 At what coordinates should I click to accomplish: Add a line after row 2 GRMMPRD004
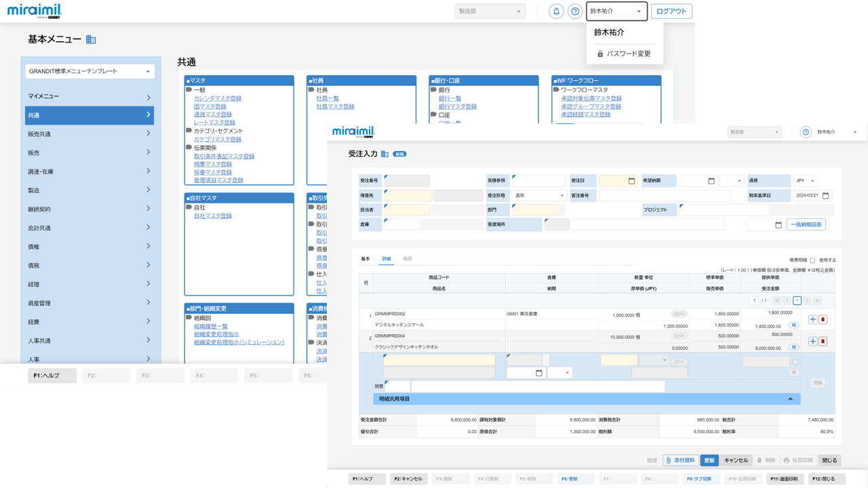813,341
